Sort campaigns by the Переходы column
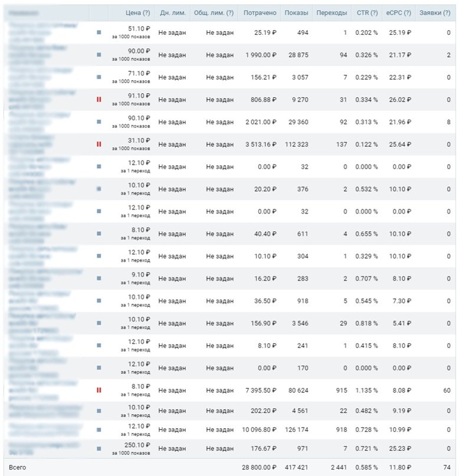Image resolution: width=459 pixels, height=476 pixels. click(332, 12)
